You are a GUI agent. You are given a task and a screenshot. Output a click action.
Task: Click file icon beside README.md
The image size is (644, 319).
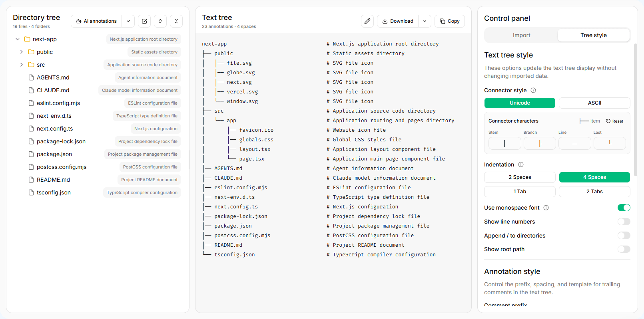click(31, 180)
